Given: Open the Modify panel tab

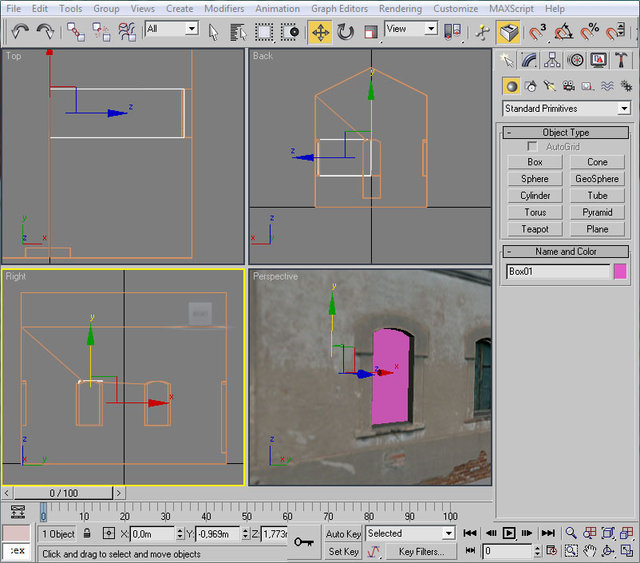Looking at the screenshot, I should point(531,60).
